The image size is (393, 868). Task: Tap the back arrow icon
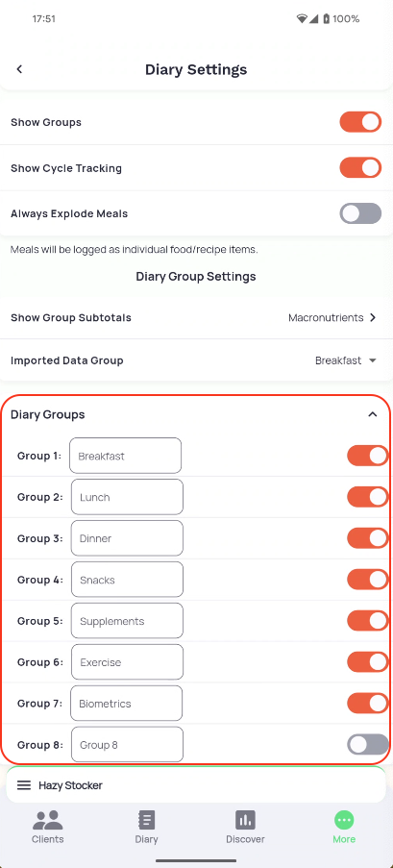[19, 69]
